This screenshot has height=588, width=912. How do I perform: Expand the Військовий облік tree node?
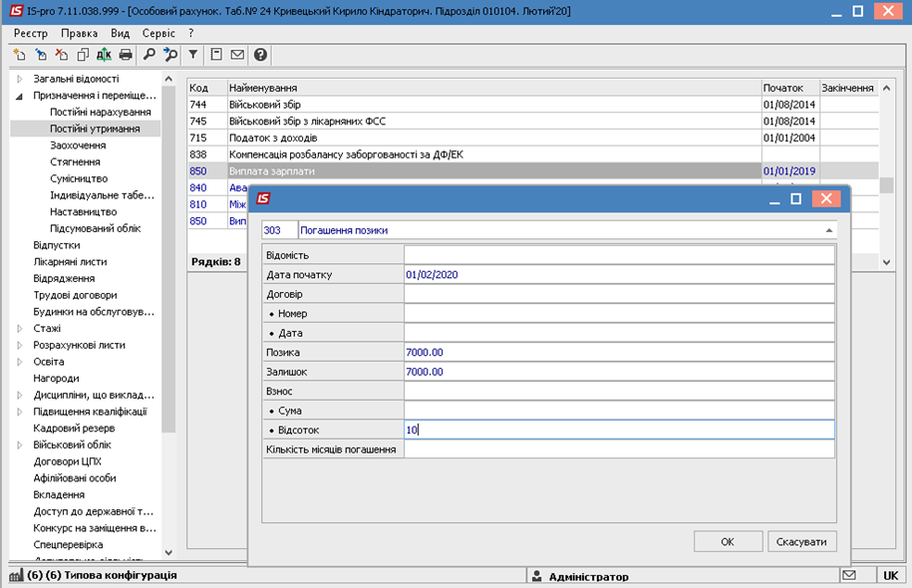coord(19,444)
